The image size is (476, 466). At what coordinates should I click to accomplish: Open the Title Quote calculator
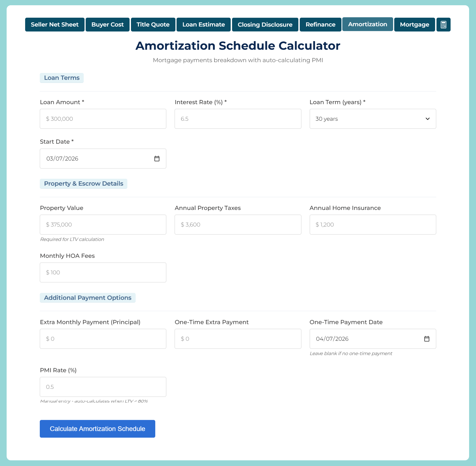[153, 24]
